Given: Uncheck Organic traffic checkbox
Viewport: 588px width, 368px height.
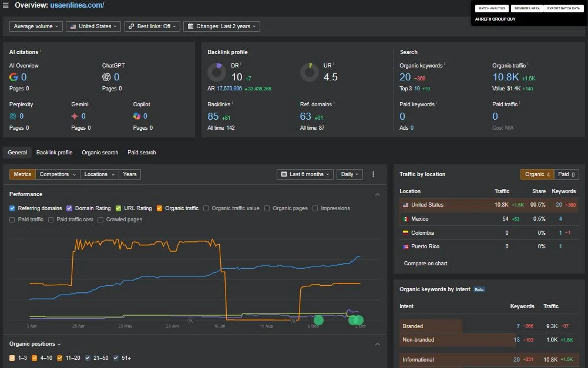Looking at the screenshot, I should tap(159, 208).
